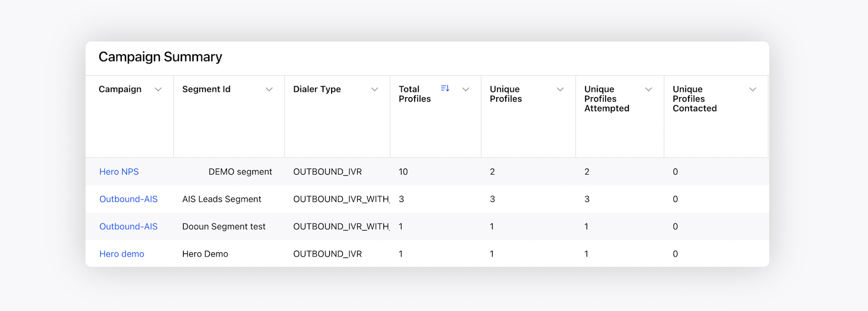Open the Hero NPS campaign link
The height and width of the screenshot is (311, 868).
(x=119, y=172)
